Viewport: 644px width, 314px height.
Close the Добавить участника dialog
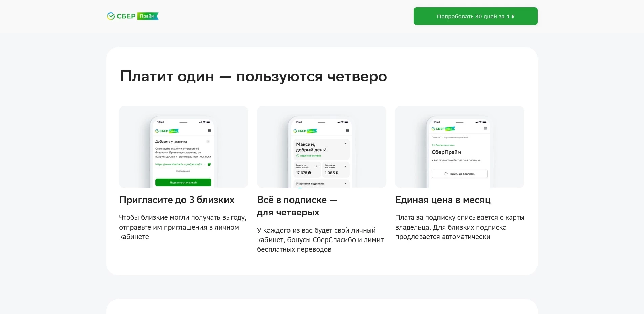pyautogui.click(x=208, y=142)
